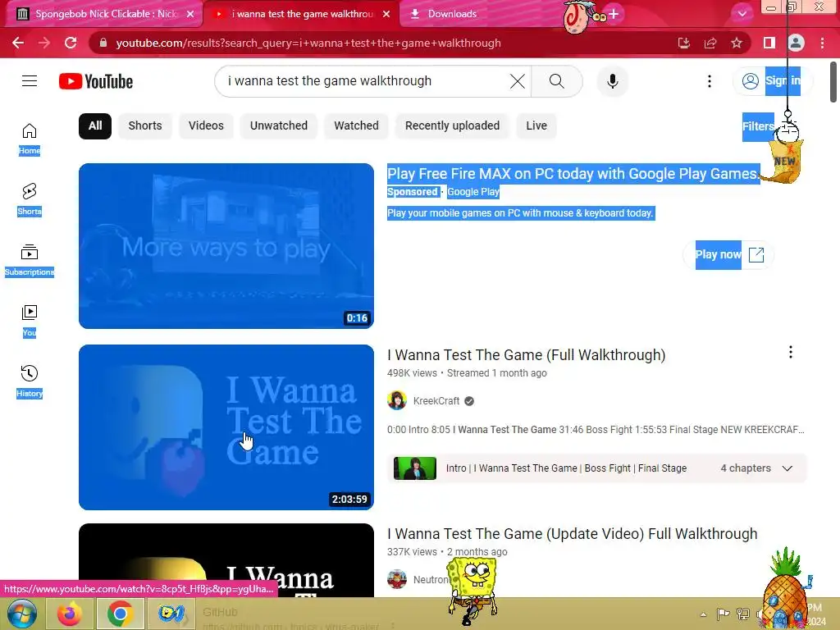Close the i wanna test the game tab
This screenshot has height=630, width=840.
[386, 14]
